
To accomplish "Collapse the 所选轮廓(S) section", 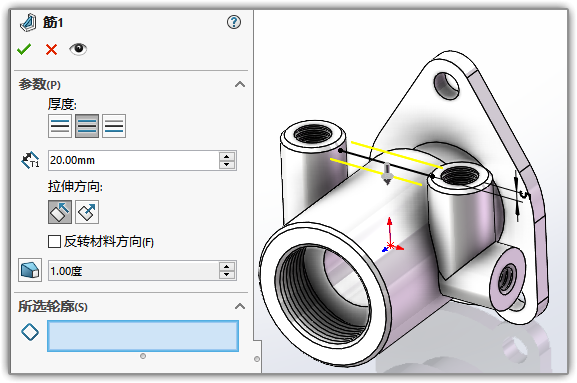I will point(240,306).
